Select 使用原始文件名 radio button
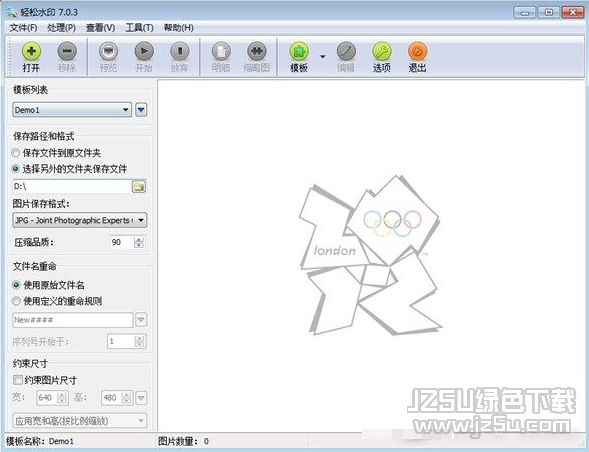Screen dimensions: 589x452 point(16,285)
